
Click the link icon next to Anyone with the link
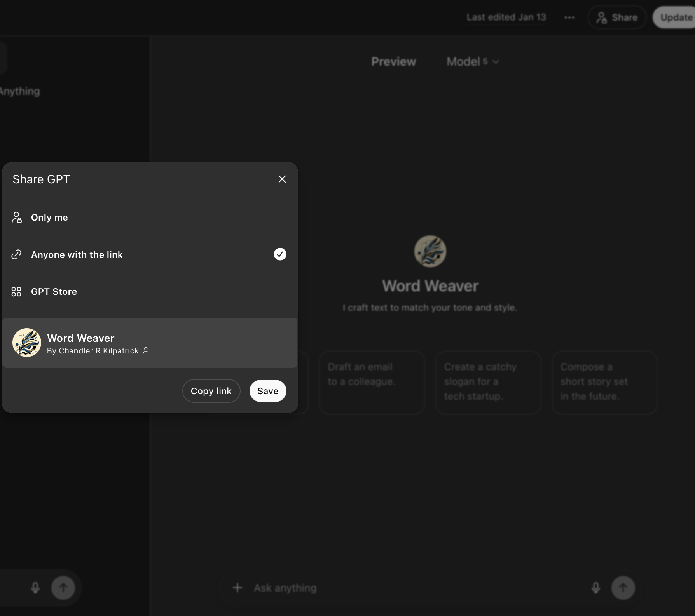[16, 254]
